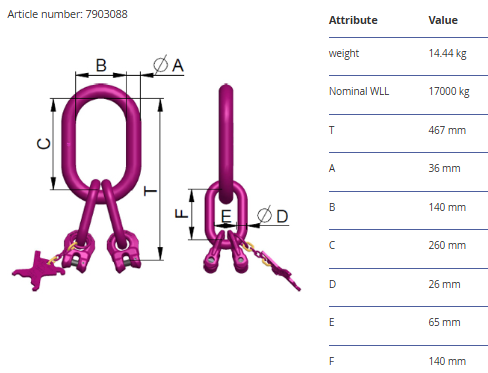Click the C value 260 mm

click(x=447, y=245)
